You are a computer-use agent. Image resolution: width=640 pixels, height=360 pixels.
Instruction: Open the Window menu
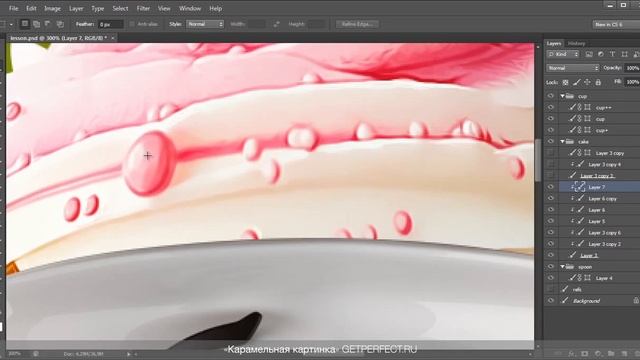[190, 8]
